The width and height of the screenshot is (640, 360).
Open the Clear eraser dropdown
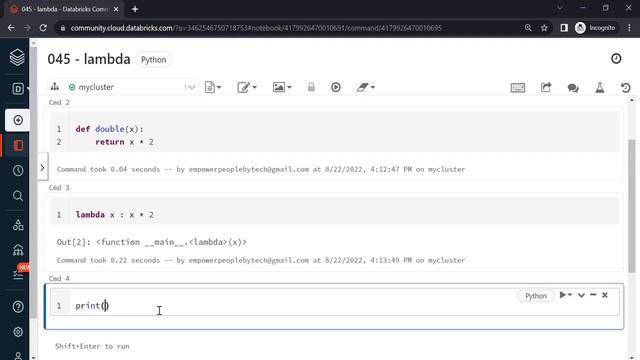pos(365,87)
